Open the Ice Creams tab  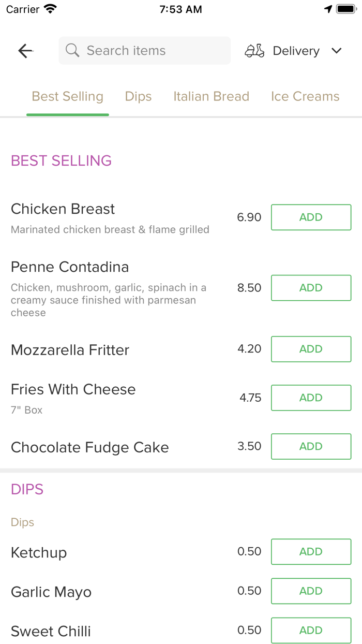coord(305,96)
